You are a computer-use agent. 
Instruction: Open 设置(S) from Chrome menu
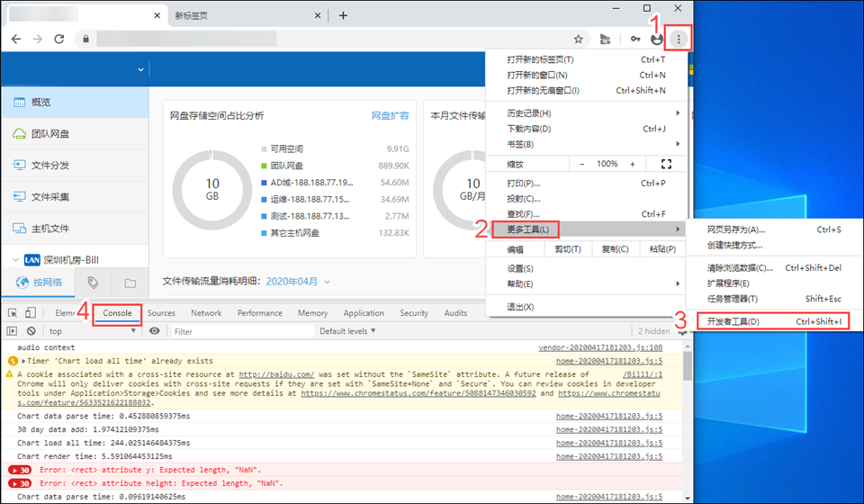pos(586,268)
